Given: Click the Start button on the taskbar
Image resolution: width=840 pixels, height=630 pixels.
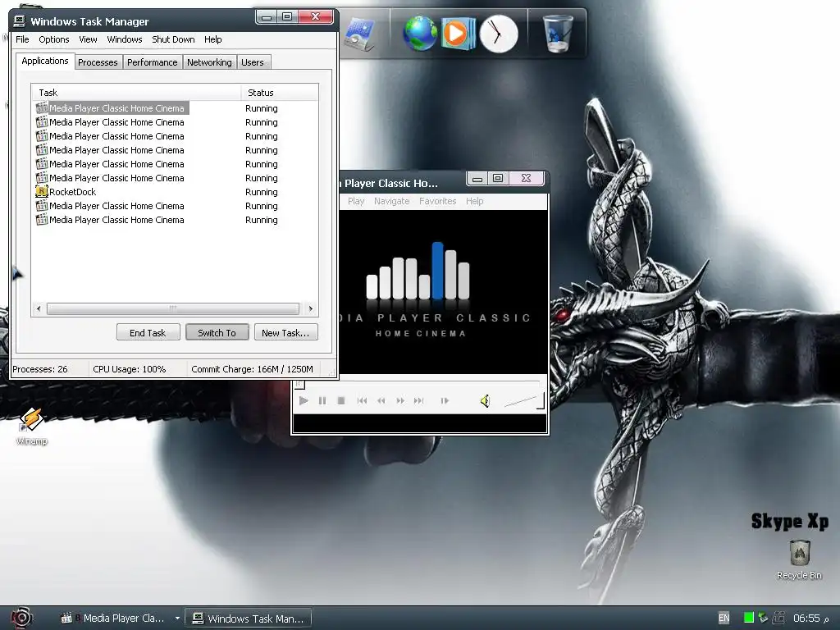Looking at the screenshot, I should click(21, 618).
